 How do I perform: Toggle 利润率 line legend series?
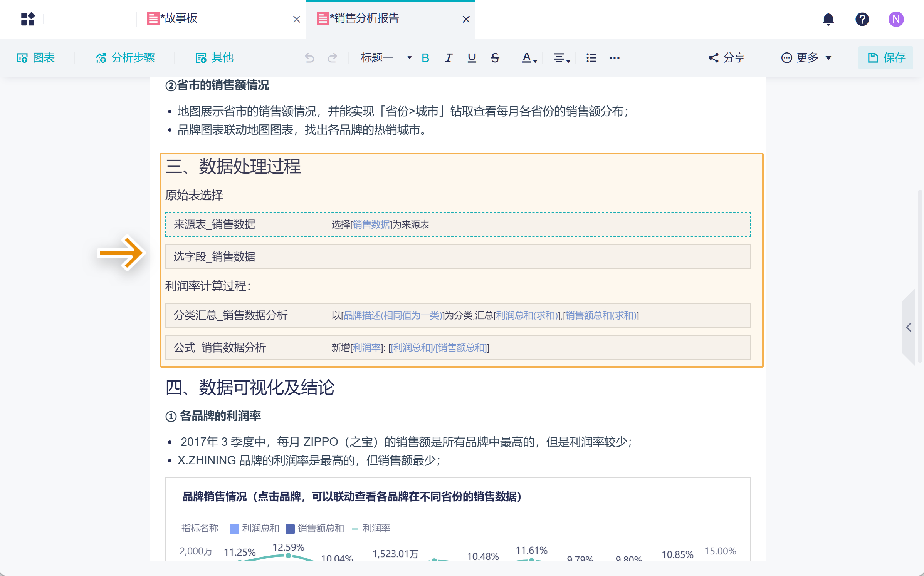pyautogui.click(x=371, y=528)
